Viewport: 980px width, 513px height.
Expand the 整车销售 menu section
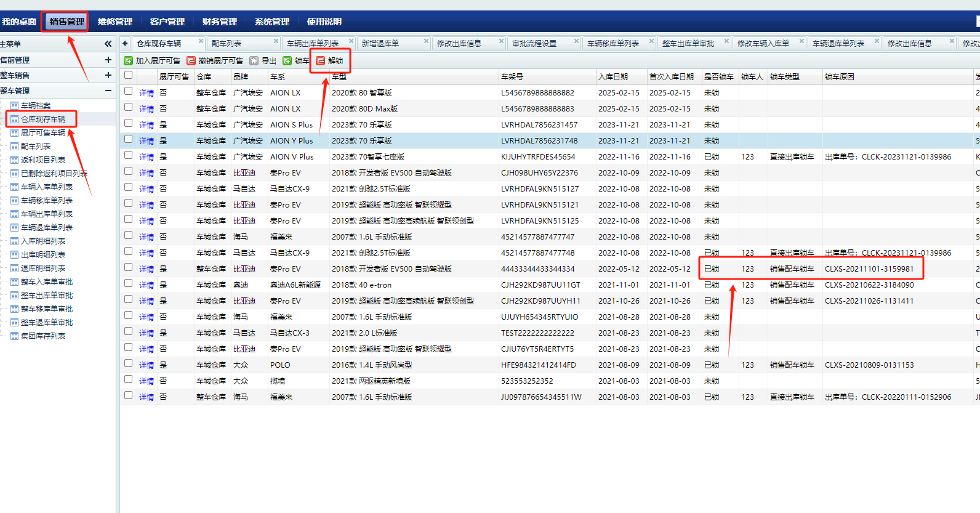pyautogui.click(x=108, y=75)
